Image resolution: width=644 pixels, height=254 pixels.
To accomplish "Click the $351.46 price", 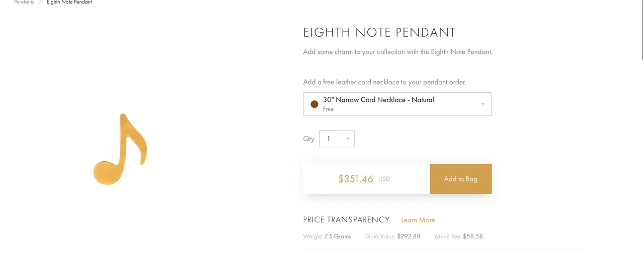I will 356,179.
